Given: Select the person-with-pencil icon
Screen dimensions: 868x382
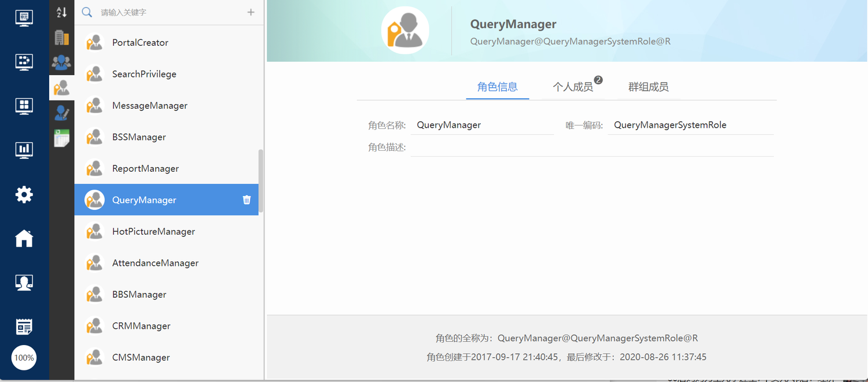Looking at the screenshot, I should pos(61,113).
